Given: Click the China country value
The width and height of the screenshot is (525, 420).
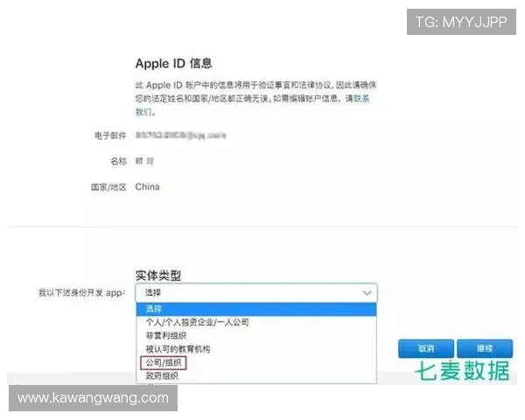Looking at the screenshot, I should point(147,186).
